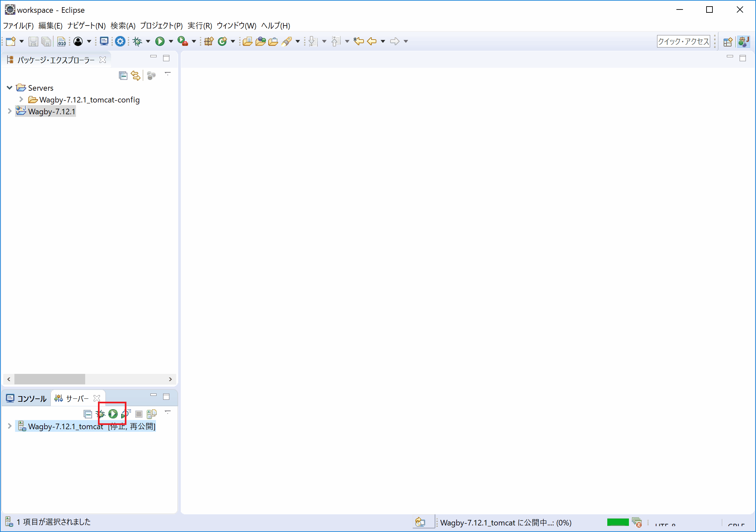The height and width of the screenshot is (532, 756).
Task: Open the Search dropdown arrow
Action: (x=298, y=42)
